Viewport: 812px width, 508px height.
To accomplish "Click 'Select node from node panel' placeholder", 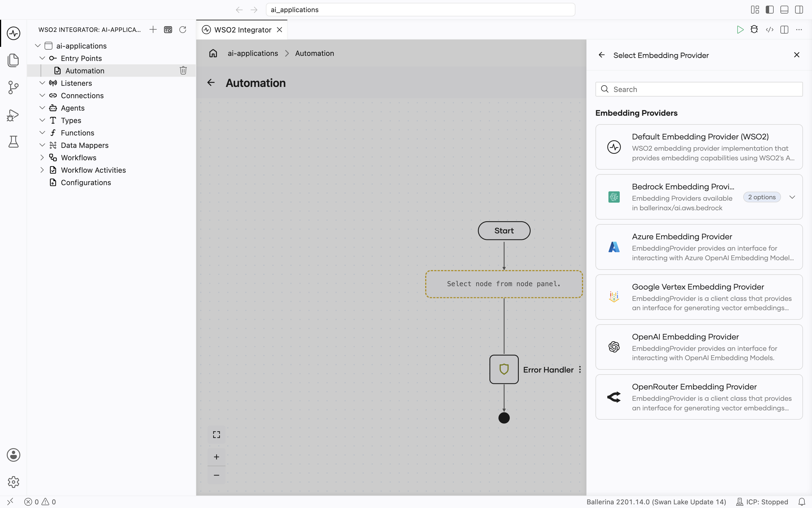I will coord(504,284).
